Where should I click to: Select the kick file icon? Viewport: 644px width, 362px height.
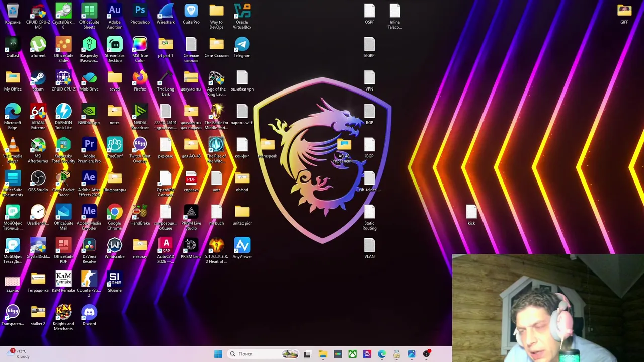point(471,215)
